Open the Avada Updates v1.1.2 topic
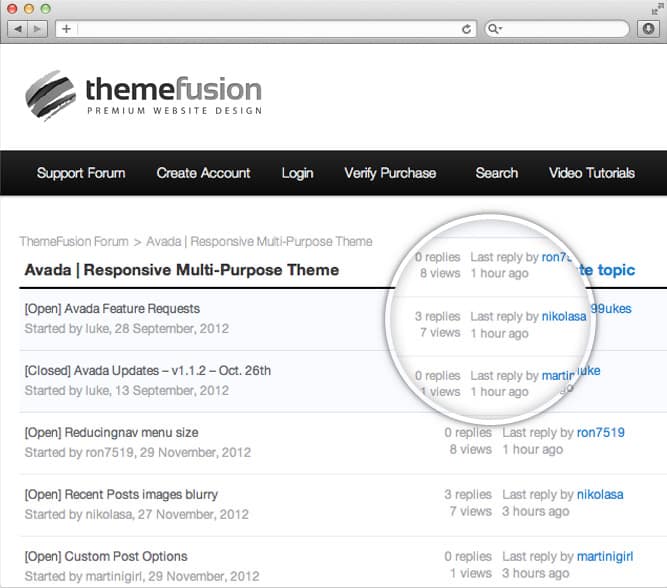Screen dimensions: 667x588 pyautogui.click(x=148, y=371)
